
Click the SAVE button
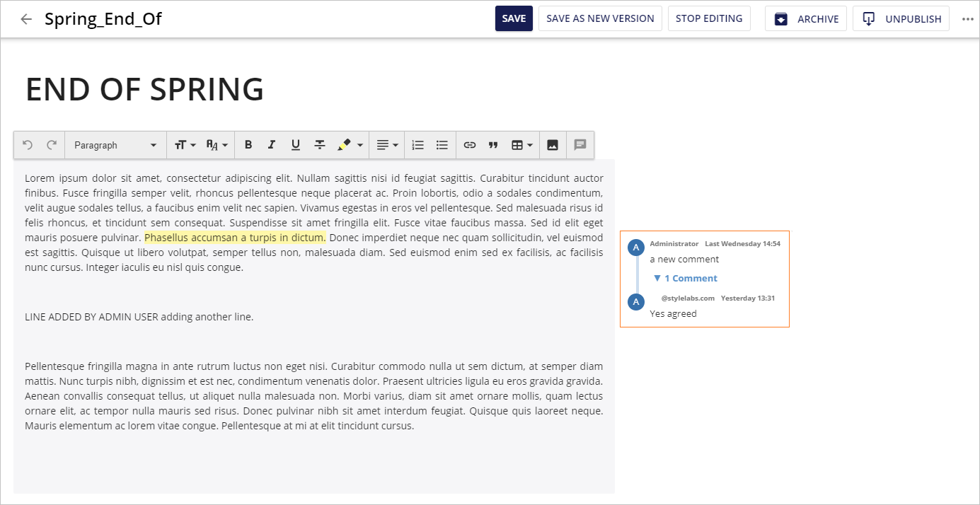click(514, 18)
